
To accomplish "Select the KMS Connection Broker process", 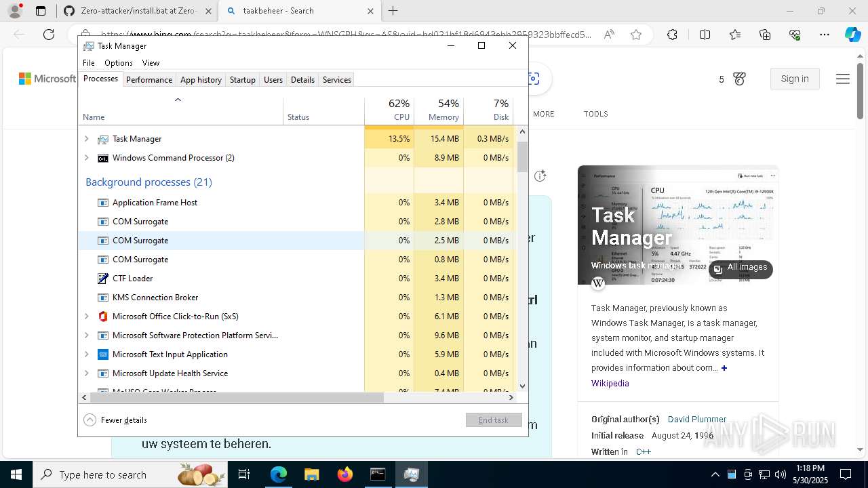I will click(296, 298).
